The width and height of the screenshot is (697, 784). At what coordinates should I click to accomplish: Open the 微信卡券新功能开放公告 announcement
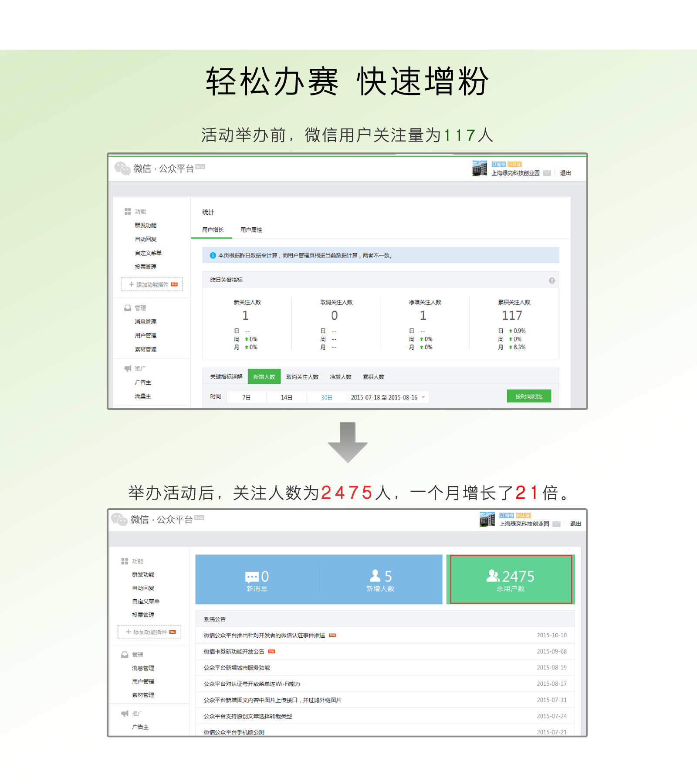point(234,652)
